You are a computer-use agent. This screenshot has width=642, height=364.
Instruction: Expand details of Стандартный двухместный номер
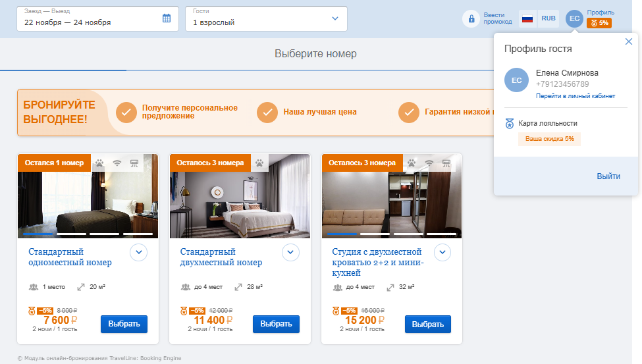click(290, 252)
